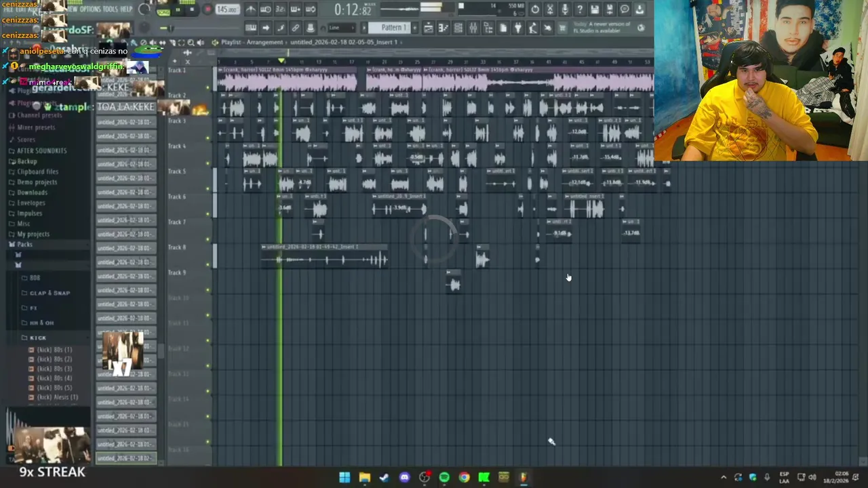The image size is (868, 488).
Task: Expand the HH & OH folder
Action: pos(41,323)
